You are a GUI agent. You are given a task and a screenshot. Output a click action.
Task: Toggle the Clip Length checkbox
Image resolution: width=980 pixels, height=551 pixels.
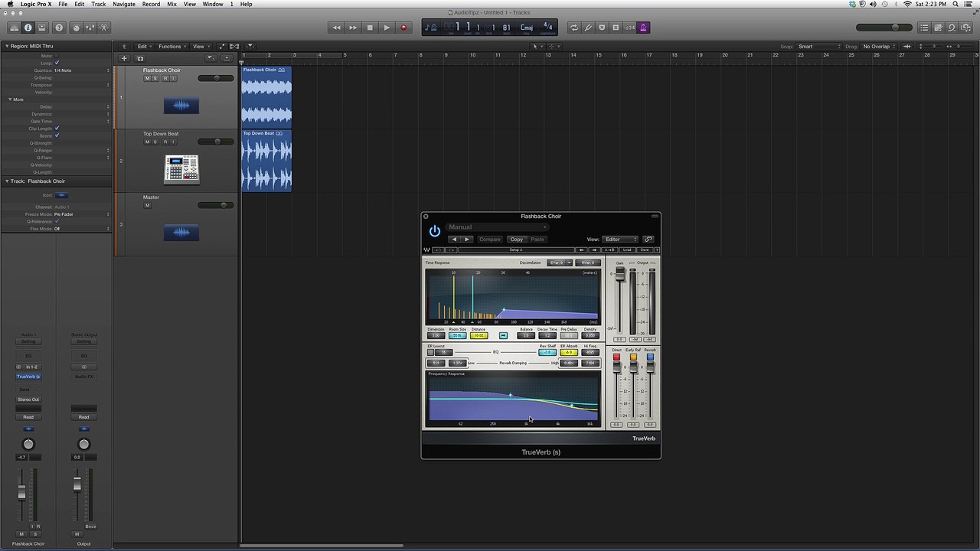click(x=57, y=129)
